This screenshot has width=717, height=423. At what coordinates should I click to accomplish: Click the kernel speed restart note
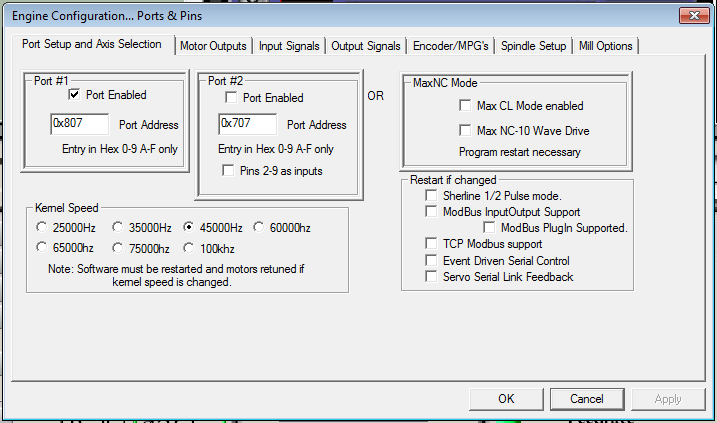pyautogui.click(x=176, y=275)
